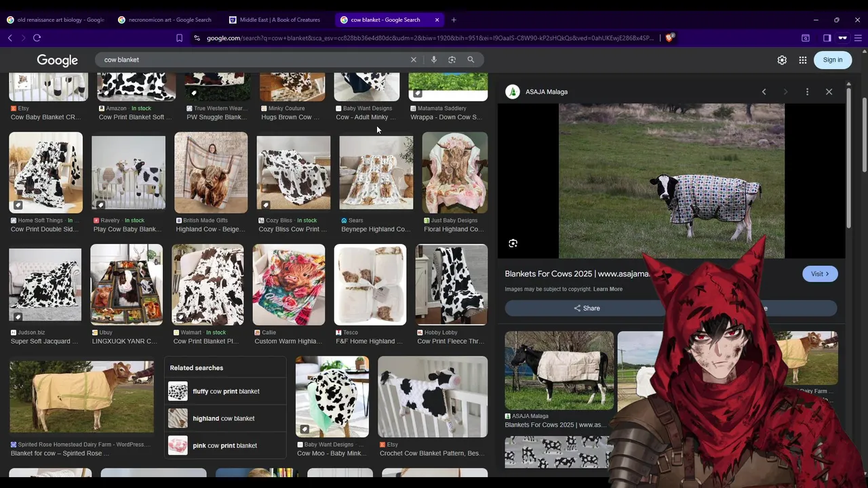
Task: Open the Judson.biz Super Soft Jacquard image
Action: (x=45, y=285)
